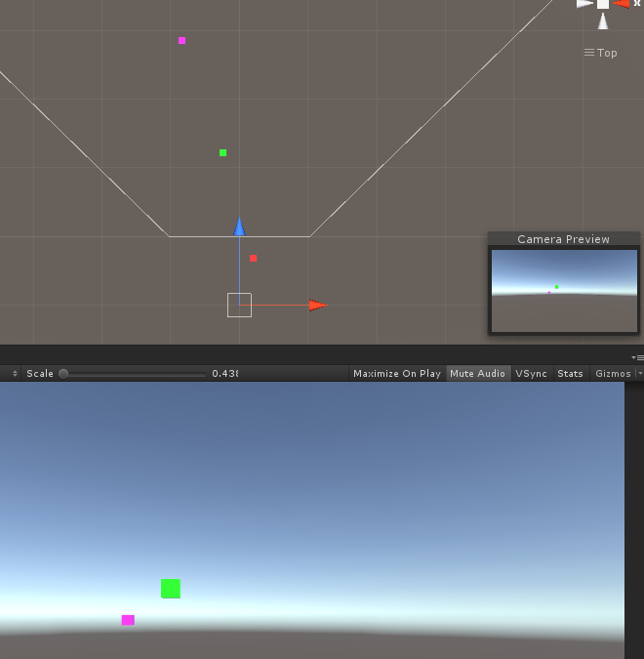Enable VSync in Game view
The width and height of the screenshot is (644, 659).
pos(532,373)
